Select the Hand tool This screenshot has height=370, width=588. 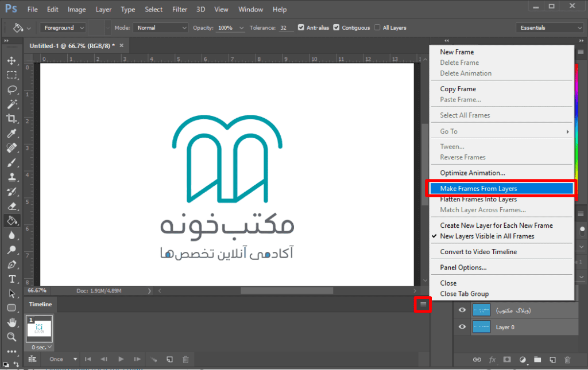[11, 322]
